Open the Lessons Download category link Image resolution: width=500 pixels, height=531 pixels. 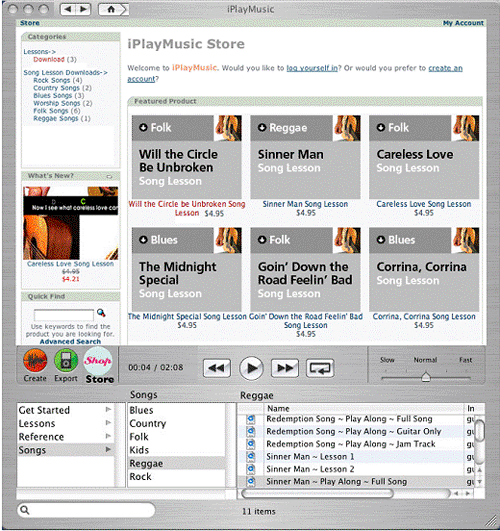[x=49, y=60]
